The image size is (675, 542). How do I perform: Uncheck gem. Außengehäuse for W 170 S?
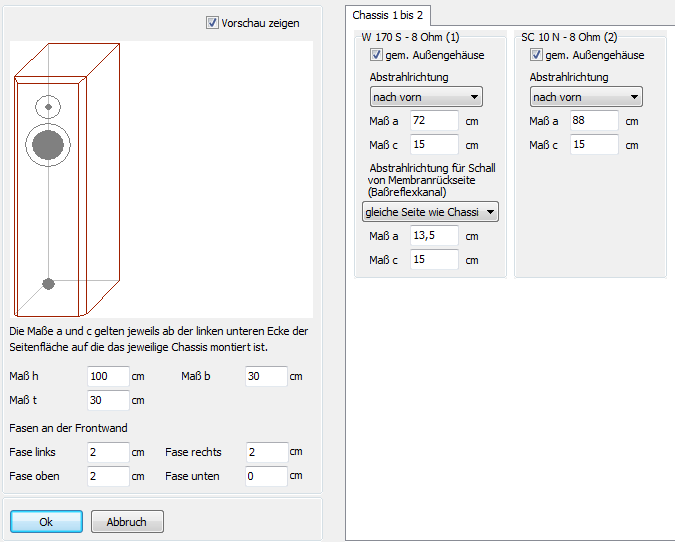coord(376,55)
